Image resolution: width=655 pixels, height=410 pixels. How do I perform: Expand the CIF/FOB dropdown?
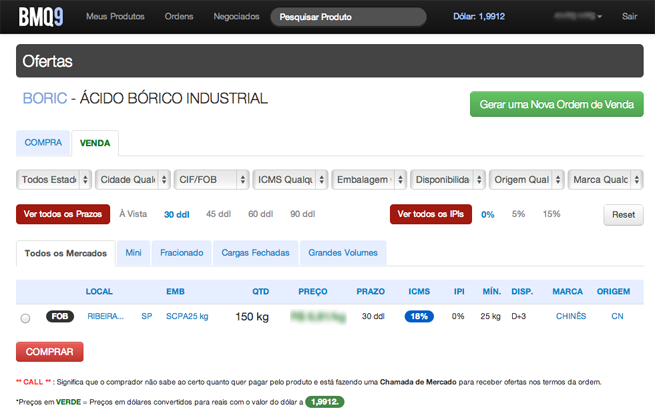point(211,180)
